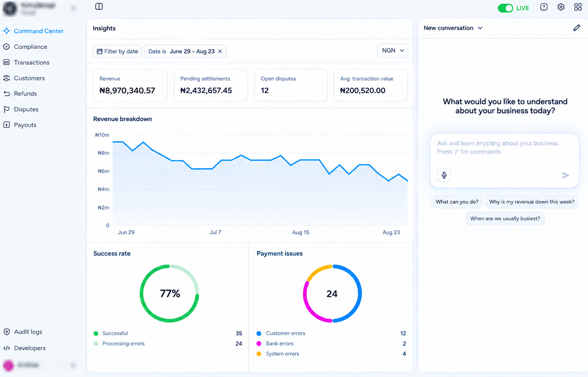Click the Revenue summary card
Viewport: 588px width, 377px height.
(130, 85)
